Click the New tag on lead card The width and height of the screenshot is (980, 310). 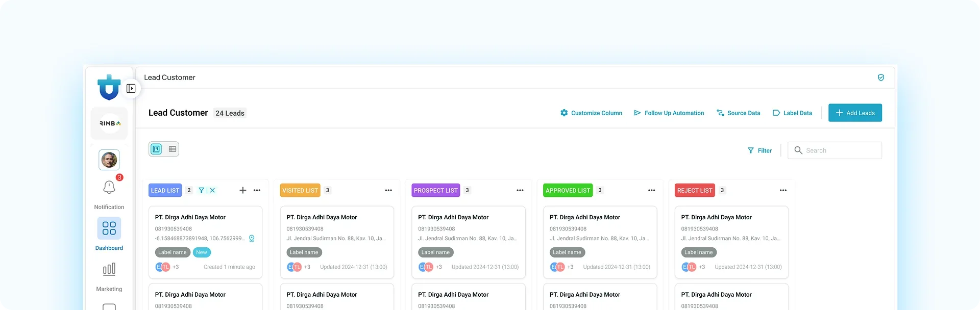point(202,252)
